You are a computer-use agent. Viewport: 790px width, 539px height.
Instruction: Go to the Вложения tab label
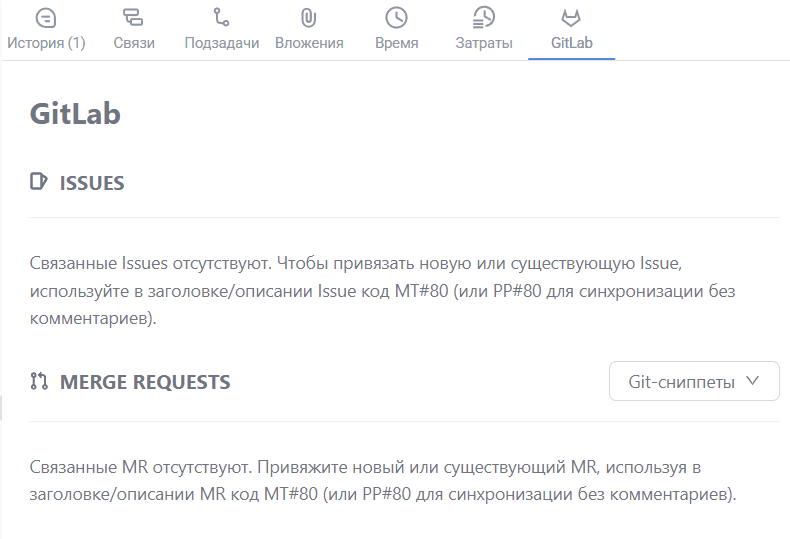point(309,43)
